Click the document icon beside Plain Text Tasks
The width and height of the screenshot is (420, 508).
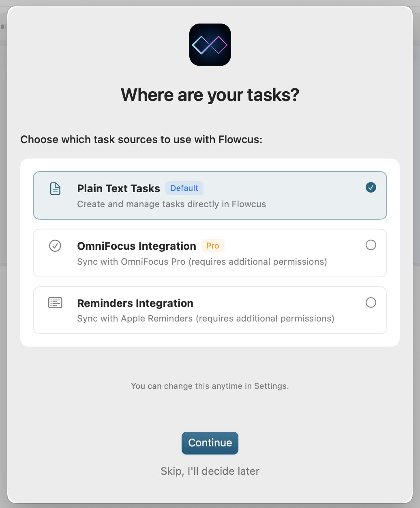pyautogui.click(x=55, y=189)
